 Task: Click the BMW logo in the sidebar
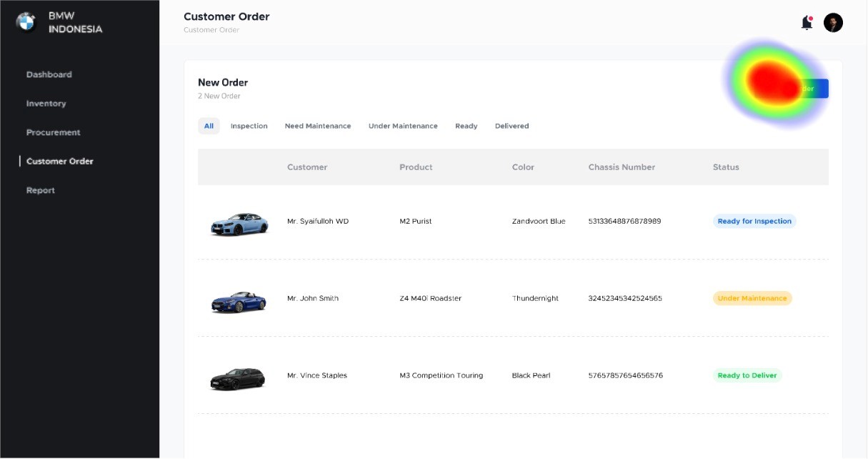pos(26,22)
